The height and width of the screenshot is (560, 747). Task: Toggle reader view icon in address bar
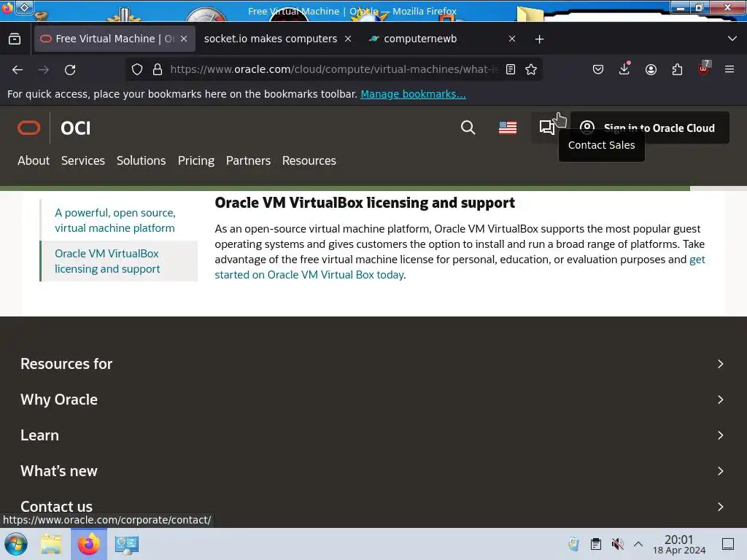tap(510, 69)
